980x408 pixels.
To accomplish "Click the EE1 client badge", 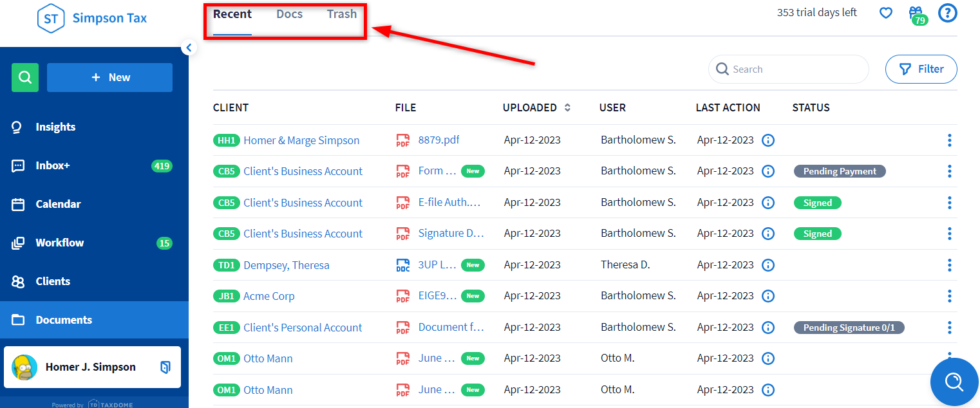I will pyautogui.click(x=227, y=328).
